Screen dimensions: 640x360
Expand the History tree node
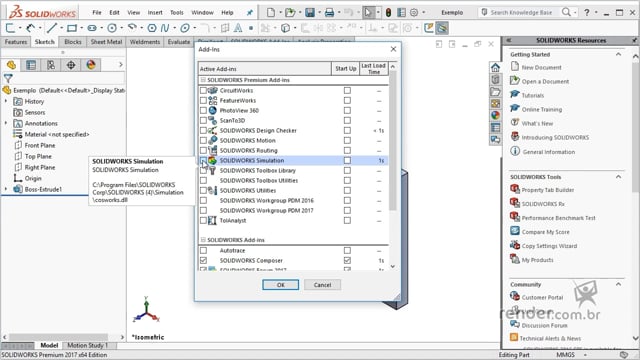(6, 101)
